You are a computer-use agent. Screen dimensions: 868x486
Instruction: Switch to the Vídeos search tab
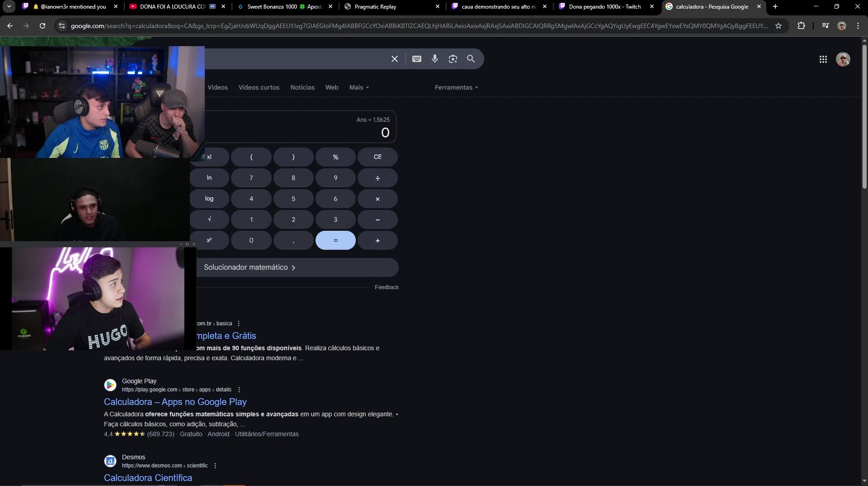217,87
